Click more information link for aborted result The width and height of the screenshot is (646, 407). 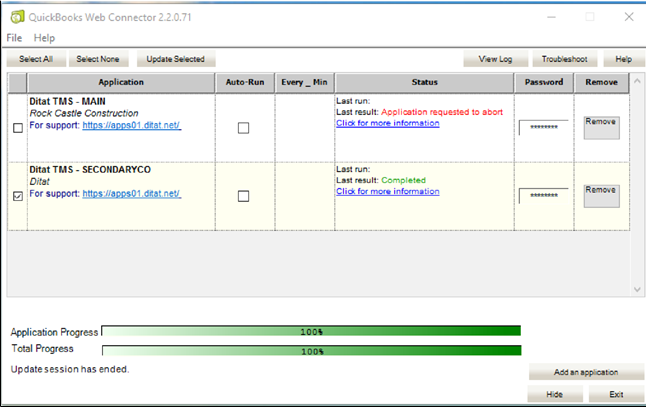coord(387,123)
